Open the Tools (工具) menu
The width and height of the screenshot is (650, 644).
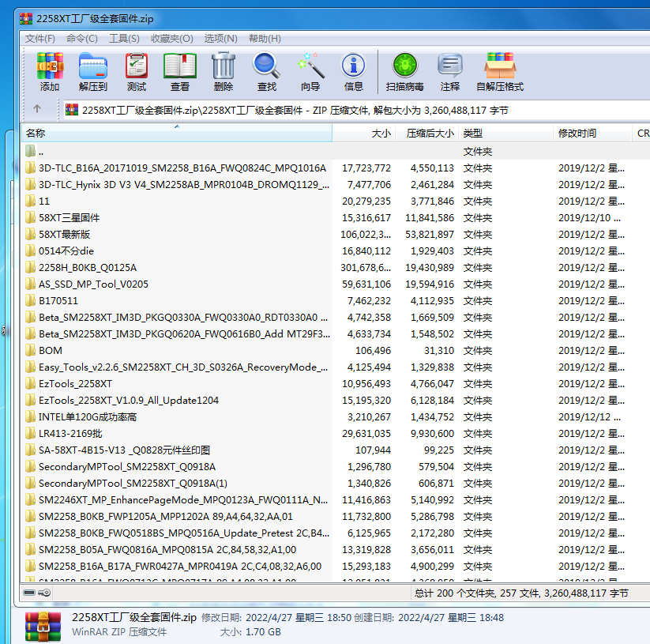124,38
